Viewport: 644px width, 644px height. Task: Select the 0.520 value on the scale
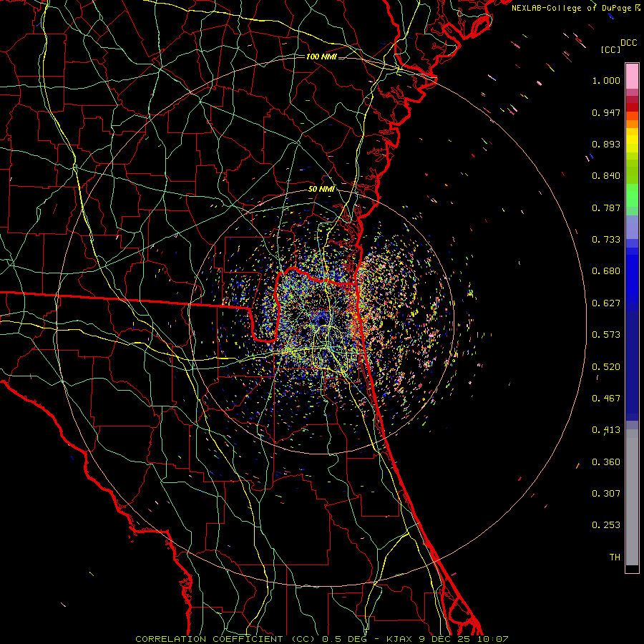606,367
